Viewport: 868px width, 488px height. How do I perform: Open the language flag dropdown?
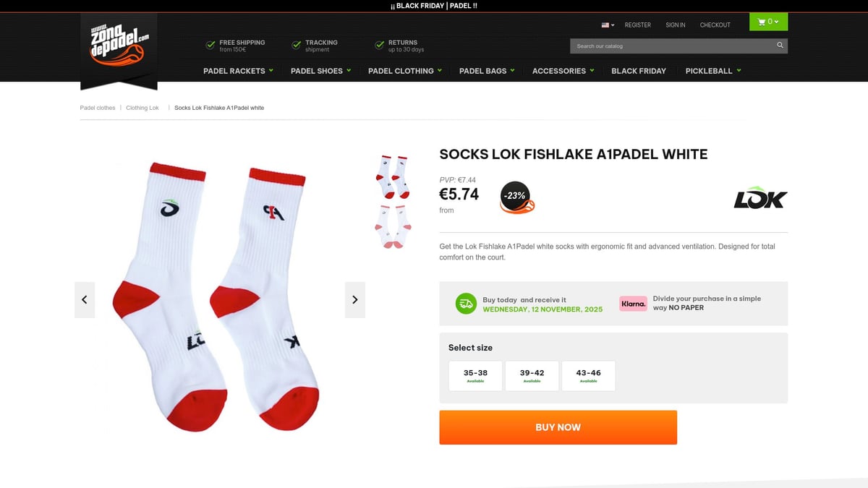click(x=606, y=25)
